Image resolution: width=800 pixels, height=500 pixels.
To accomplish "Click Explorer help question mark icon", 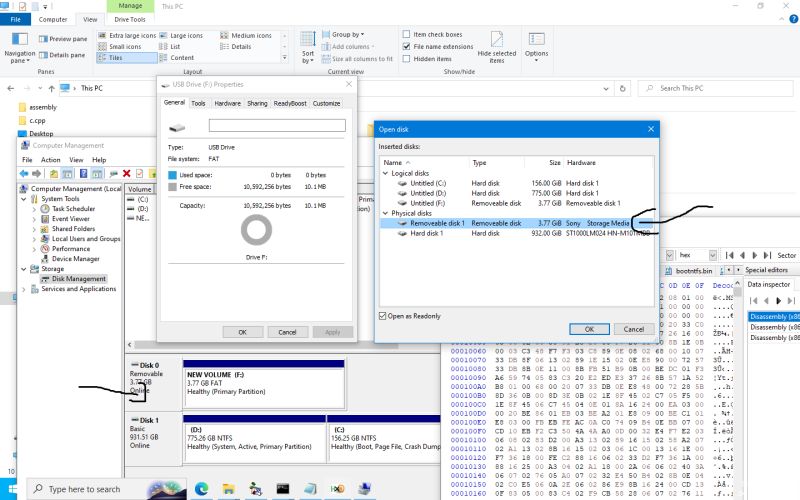I will tap(794, 19).
